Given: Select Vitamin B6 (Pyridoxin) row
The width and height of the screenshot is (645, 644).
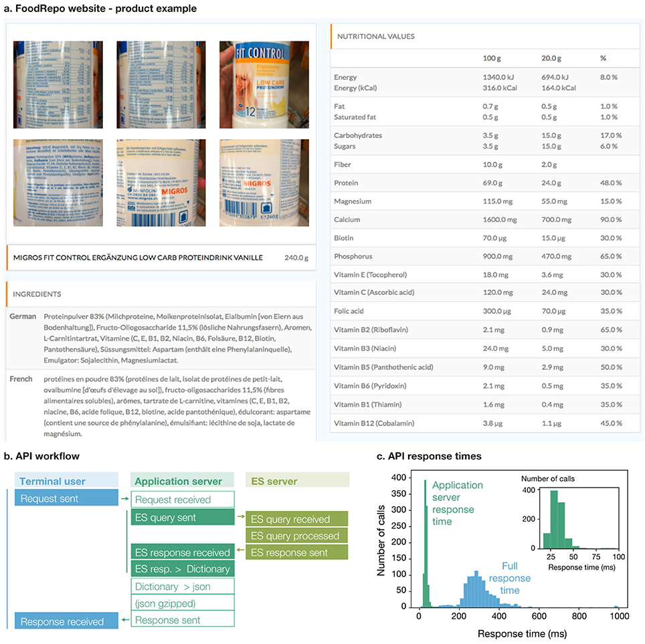Looking at the screenshot, I should tap(484, 386).
